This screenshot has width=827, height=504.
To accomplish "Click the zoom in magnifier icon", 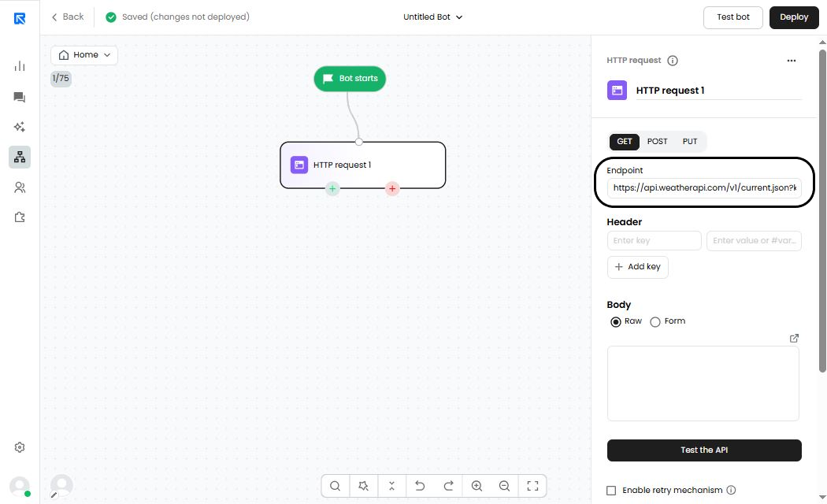I will pyautogui.click(x=477, y=486).
